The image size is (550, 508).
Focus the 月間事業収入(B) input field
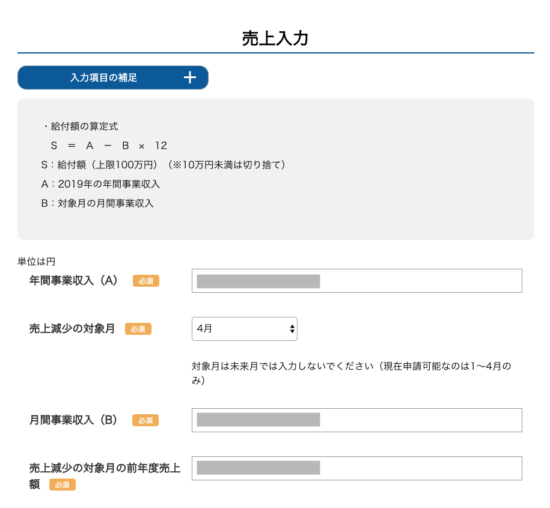[x=357, y=420]
